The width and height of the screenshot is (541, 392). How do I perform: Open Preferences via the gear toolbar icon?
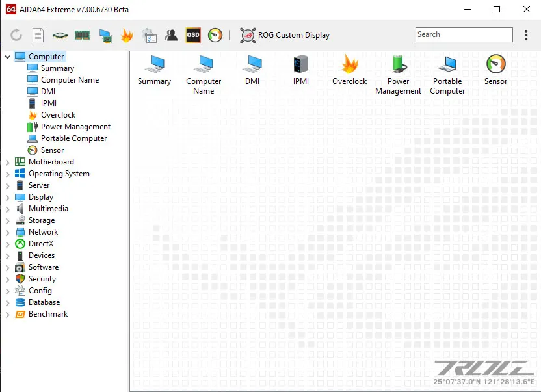point(149,35)
